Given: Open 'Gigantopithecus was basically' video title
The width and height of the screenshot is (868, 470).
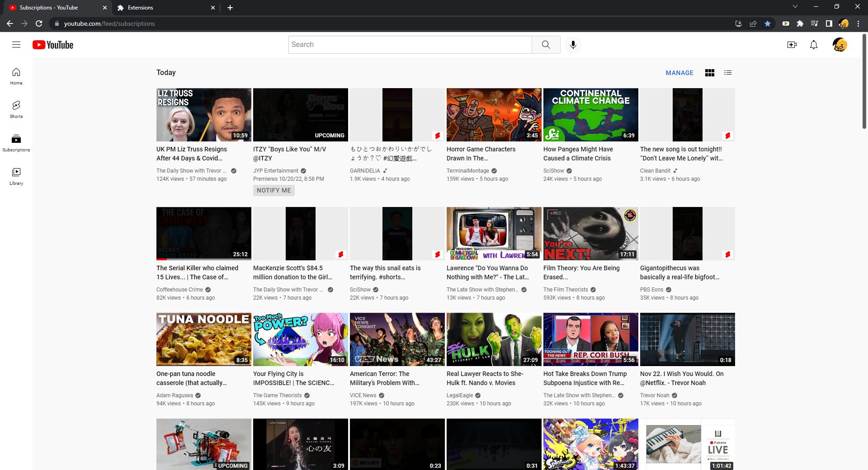Looking at the screenshot, I should click(x=679, y=273).
